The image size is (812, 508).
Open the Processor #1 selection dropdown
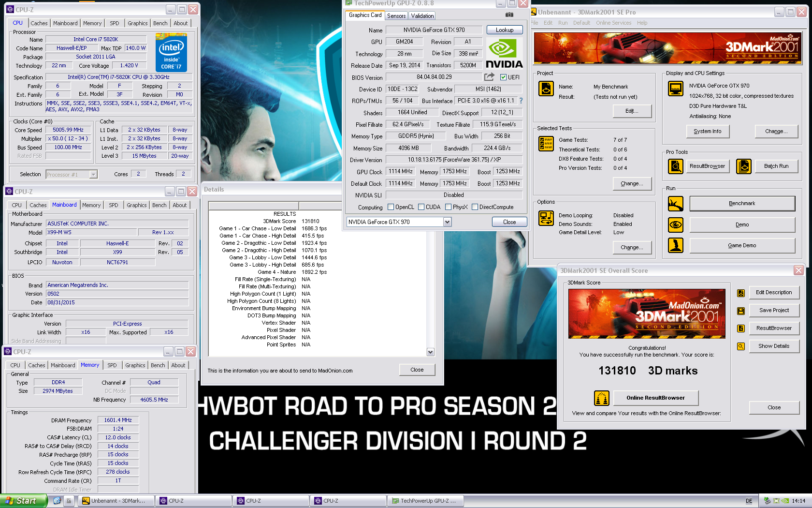click(x=93, y=175)
